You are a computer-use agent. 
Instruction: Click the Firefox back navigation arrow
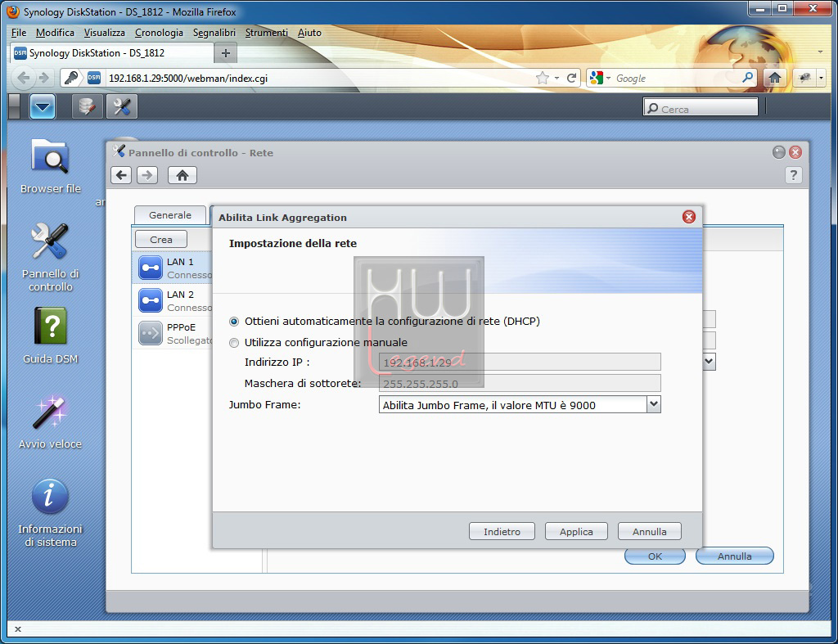[23, 78]
